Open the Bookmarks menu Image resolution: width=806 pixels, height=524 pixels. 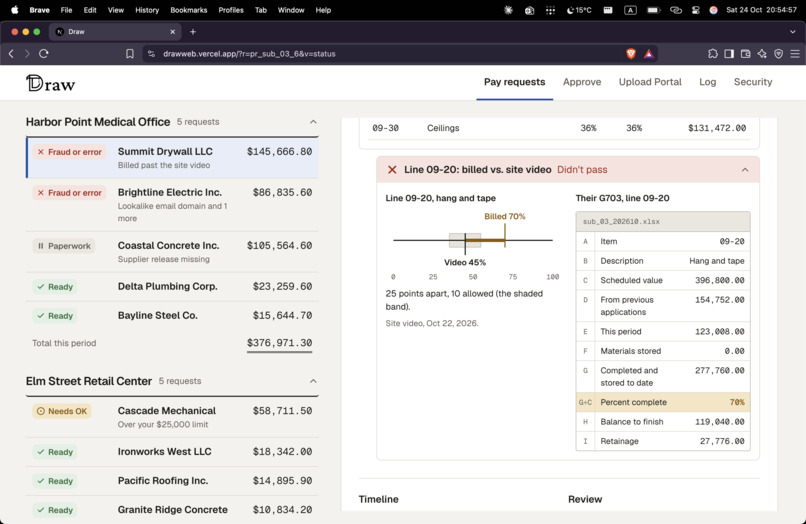tap(189, 10)
